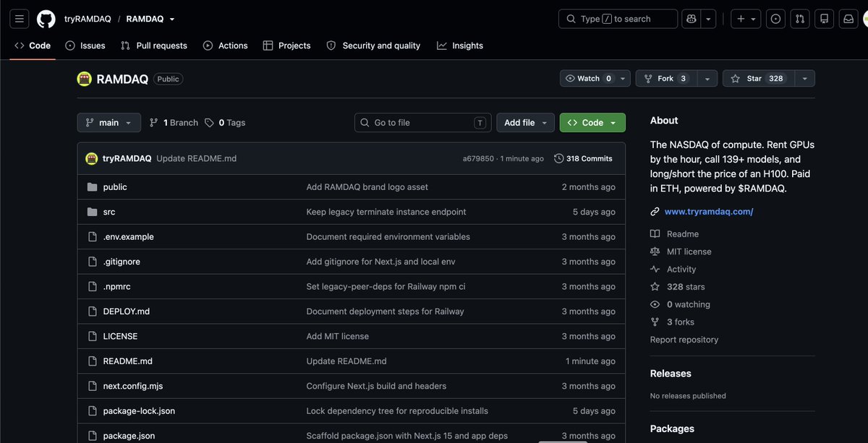The height and width of the screenshot is (443, 868).
Task: Open the LICENSE file
Action: click(x=120, y=336)
